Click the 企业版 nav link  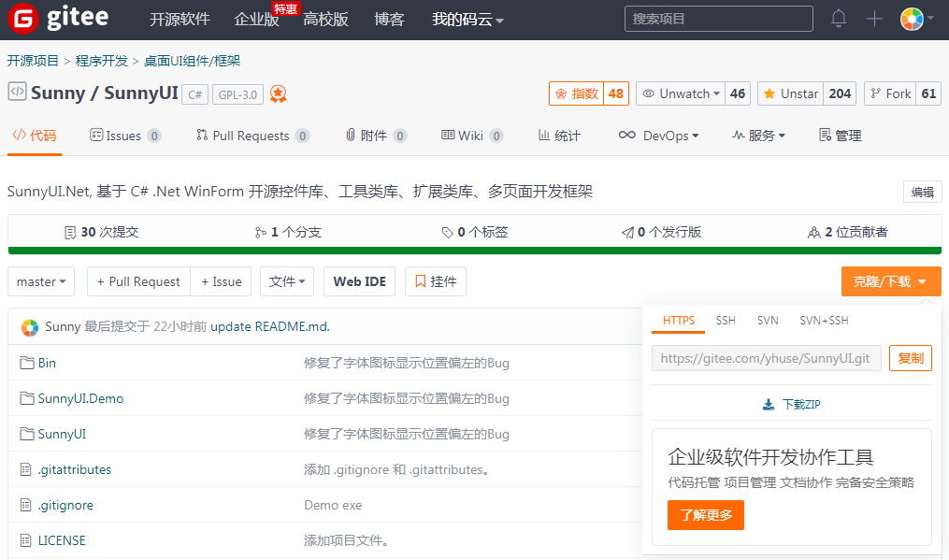256,20
